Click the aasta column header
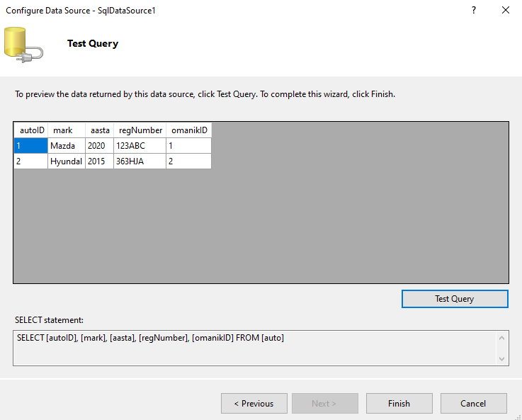 click(99, 130)
